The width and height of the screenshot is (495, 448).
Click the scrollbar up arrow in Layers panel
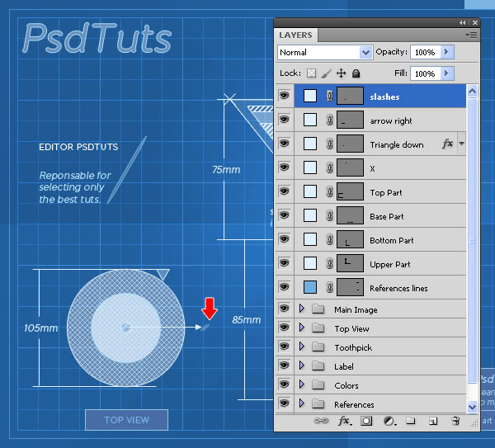click(472, 92)
